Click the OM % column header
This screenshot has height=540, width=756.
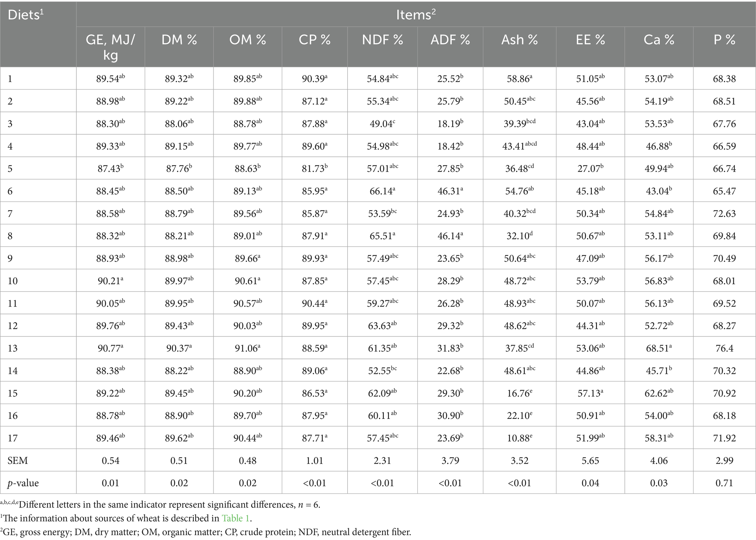(247, 40)
